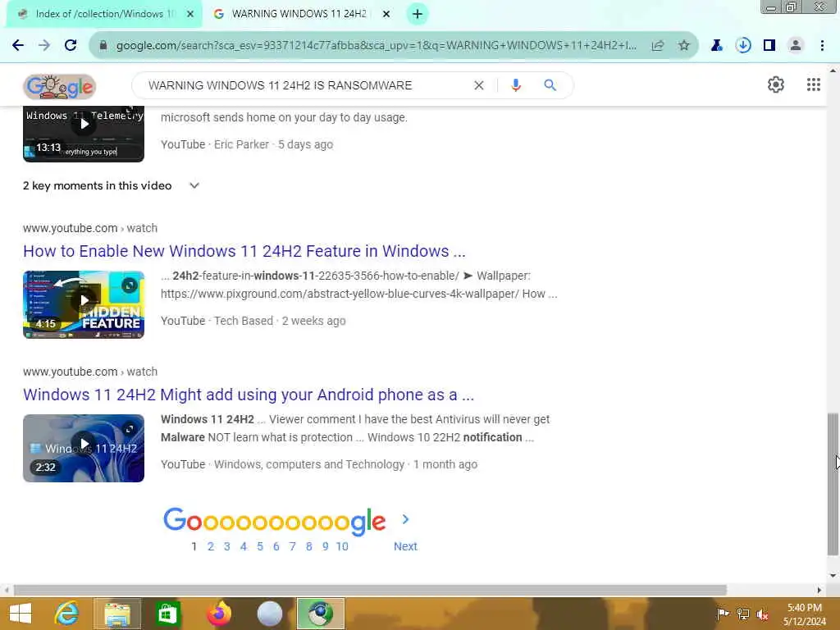Click the vertical scrollbar thumb

(x=833, y=484)
